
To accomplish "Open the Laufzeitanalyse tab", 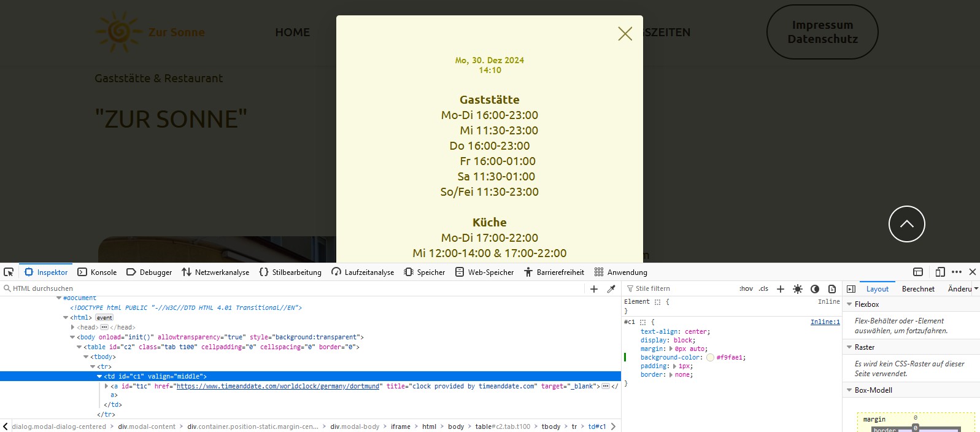I will 363,272.
